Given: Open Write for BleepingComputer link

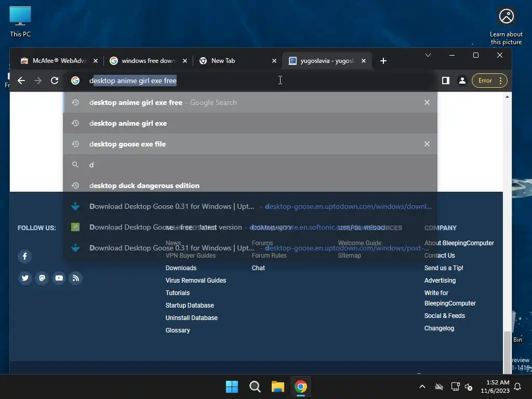Looking at the screenshot, I should coord(450,298).
